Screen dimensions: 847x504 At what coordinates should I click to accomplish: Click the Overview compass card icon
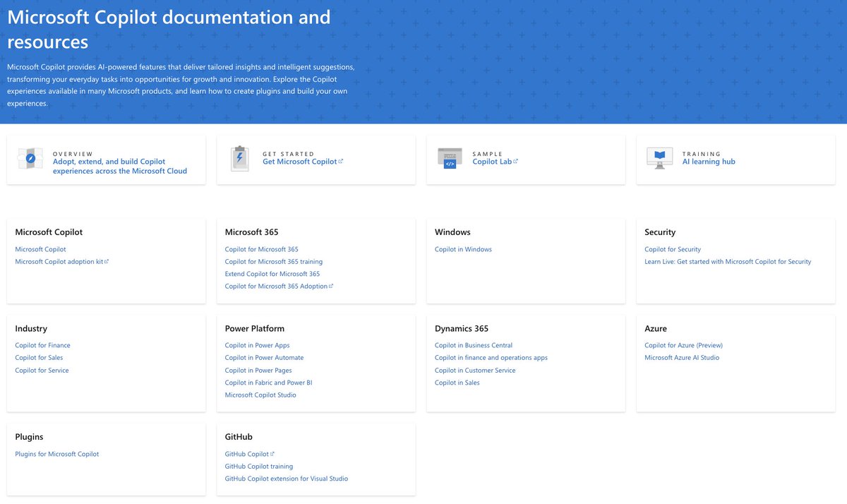[30, 160]
